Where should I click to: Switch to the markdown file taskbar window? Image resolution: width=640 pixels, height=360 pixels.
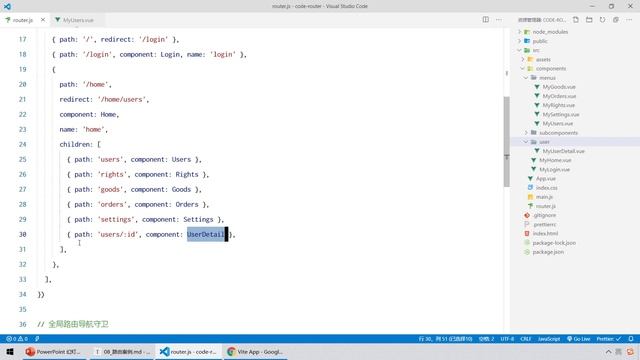pyautogui.click(x=122, y=351)
